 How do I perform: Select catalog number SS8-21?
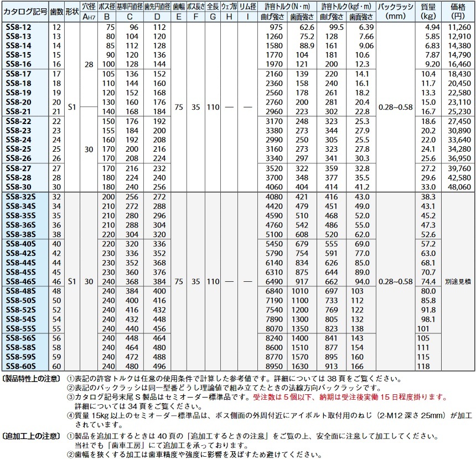18,112
